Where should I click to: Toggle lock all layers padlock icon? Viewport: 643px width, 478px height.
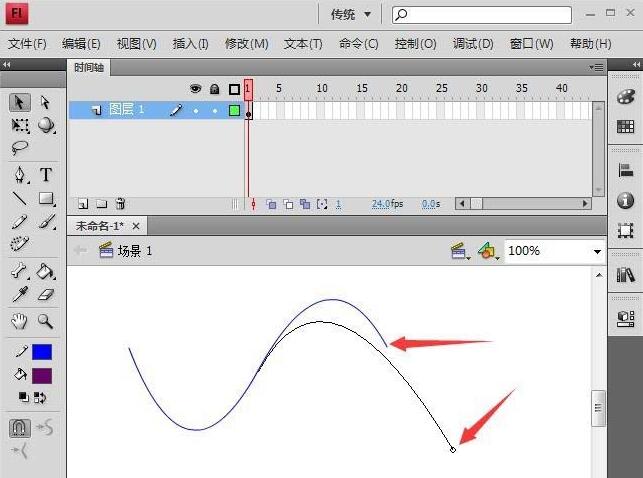click(x=214, y=89)
